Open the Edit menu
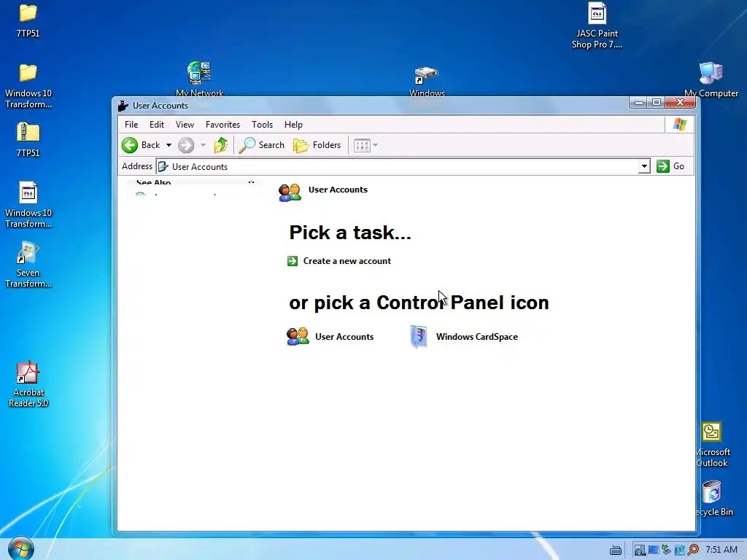 (157, 125)
